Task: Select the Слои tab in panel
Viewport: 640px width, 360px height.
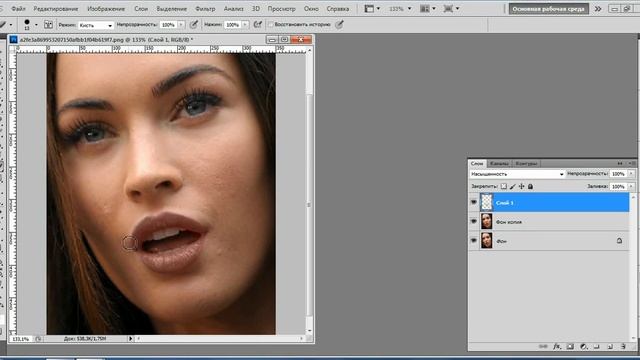Action: point(477,163)
